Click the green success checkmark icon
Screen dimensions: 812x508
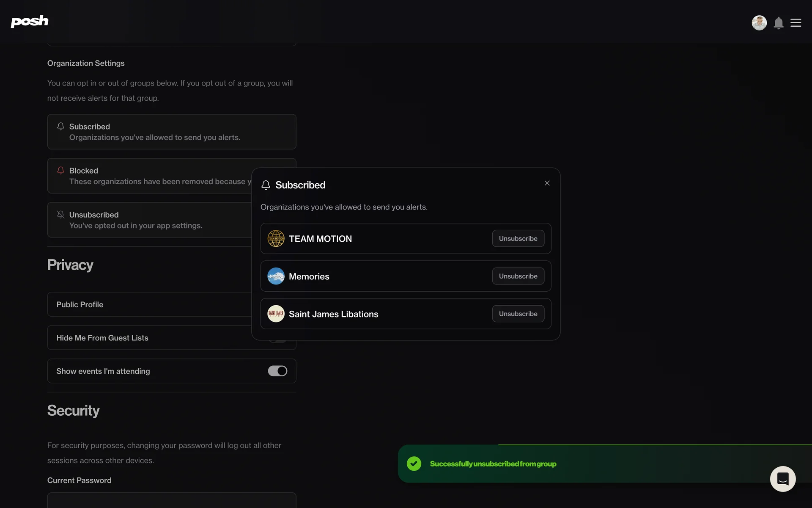coord(414,464)
